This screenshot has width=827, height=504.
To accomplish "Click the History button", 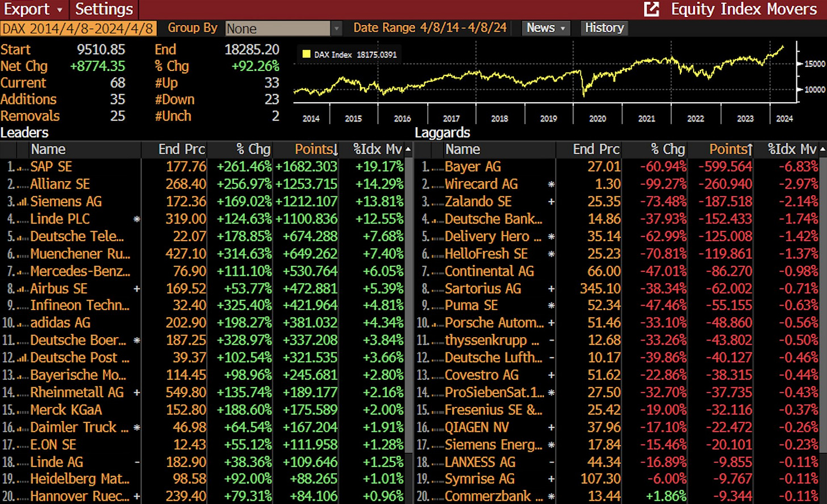I will (x=604, y=28).
